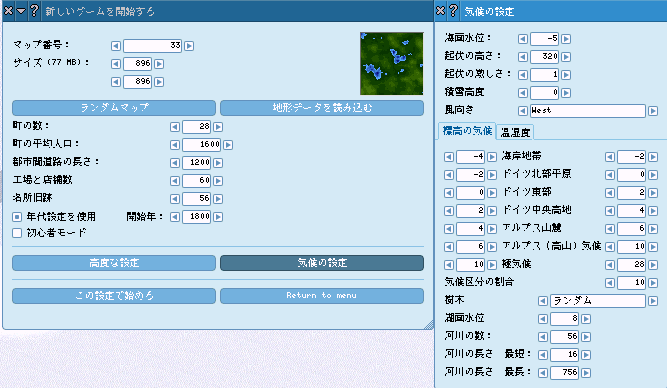Image resolution: width=667 pixels, height=388 pixels.
Task: Increase 工場と店舗数 value
Action: 218,181
